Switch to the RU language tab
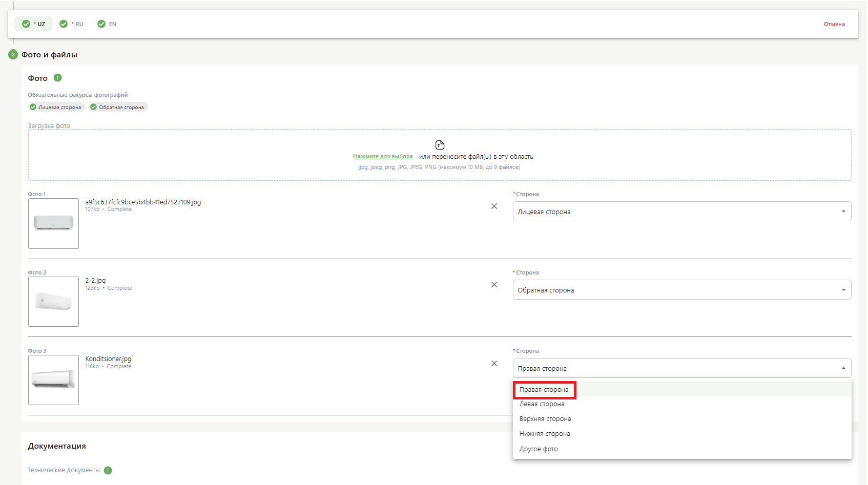The height and width of the screenshot is (485, 868). [x=72, y=24]
